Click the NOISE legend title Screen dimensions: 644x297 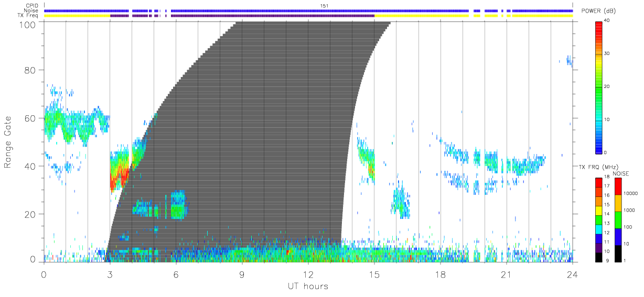(x=621, y=173)
